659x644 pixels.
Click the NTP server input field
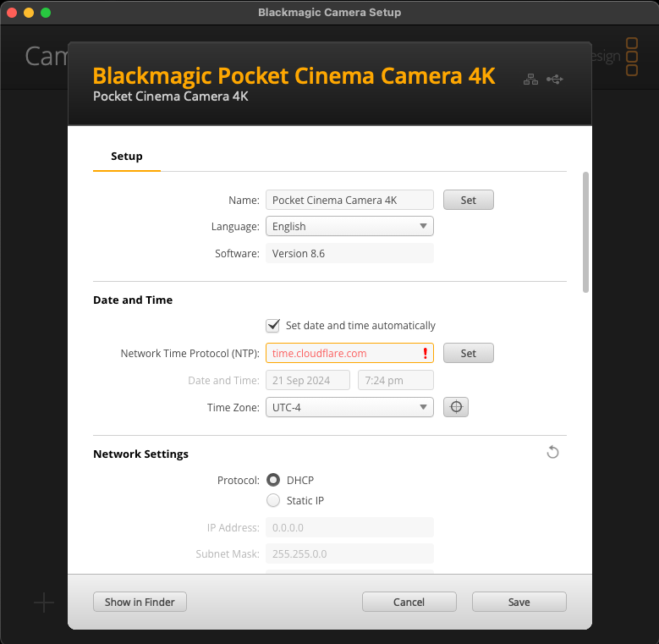(349, 353)
